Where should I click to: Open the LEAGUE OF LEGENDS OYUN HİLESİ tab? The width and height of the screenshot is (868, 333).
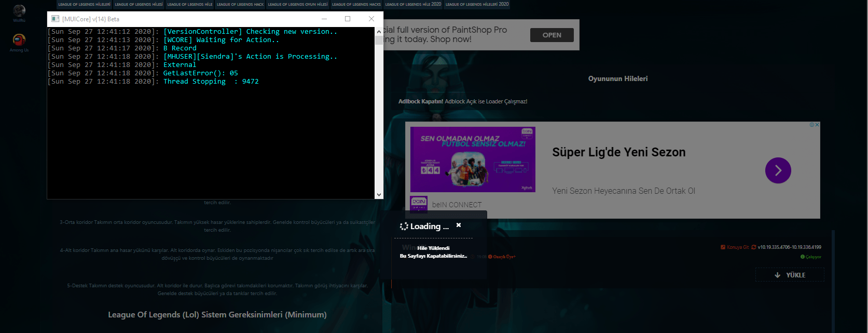(298, 4)
